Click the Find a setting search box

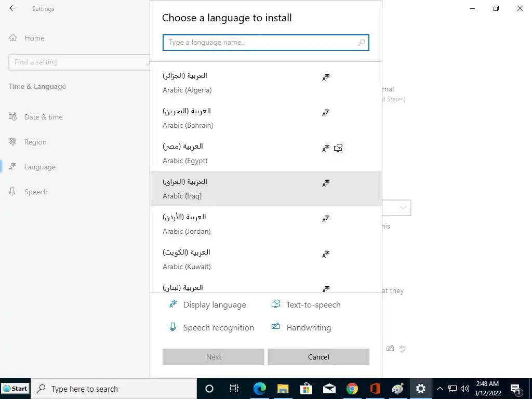(x=79, y=62)
